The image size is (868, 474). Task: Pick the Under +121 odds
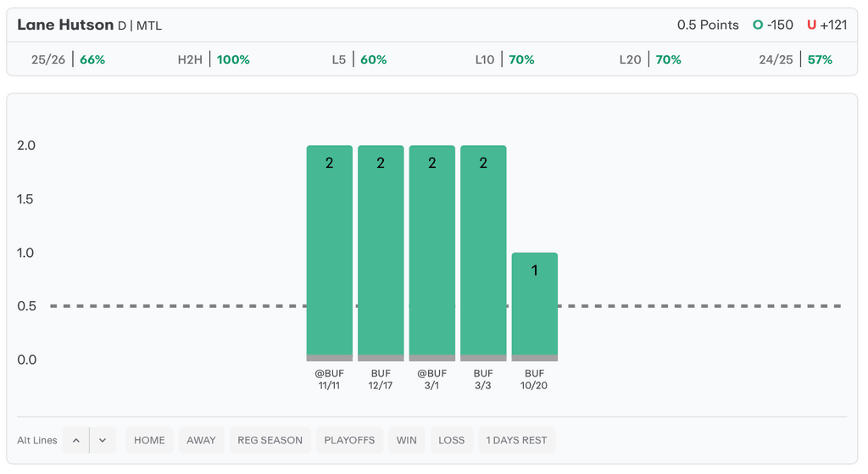click(826, 25)
